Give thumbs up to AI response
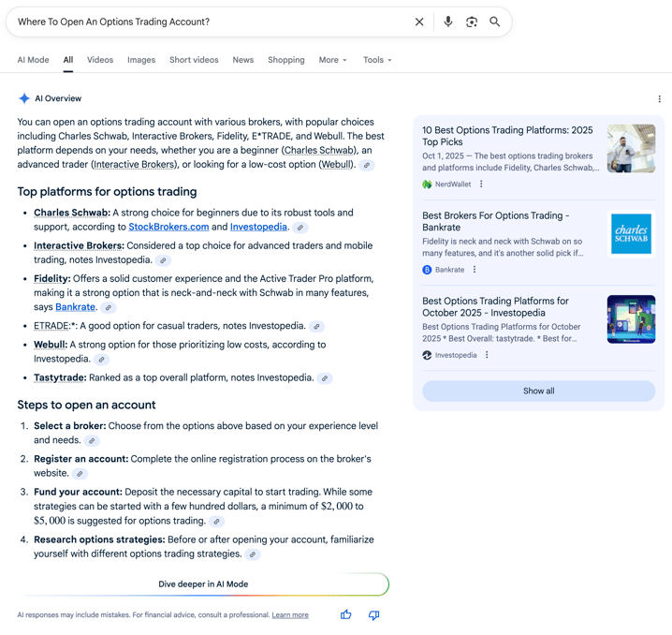The image size is (672, 635). (346, 615)
